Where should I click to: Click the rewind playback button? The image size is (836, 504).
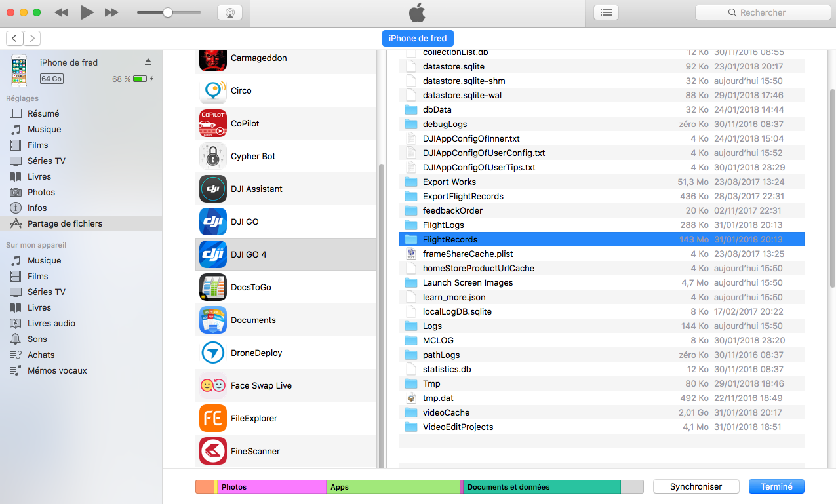(x=62, y=12)
